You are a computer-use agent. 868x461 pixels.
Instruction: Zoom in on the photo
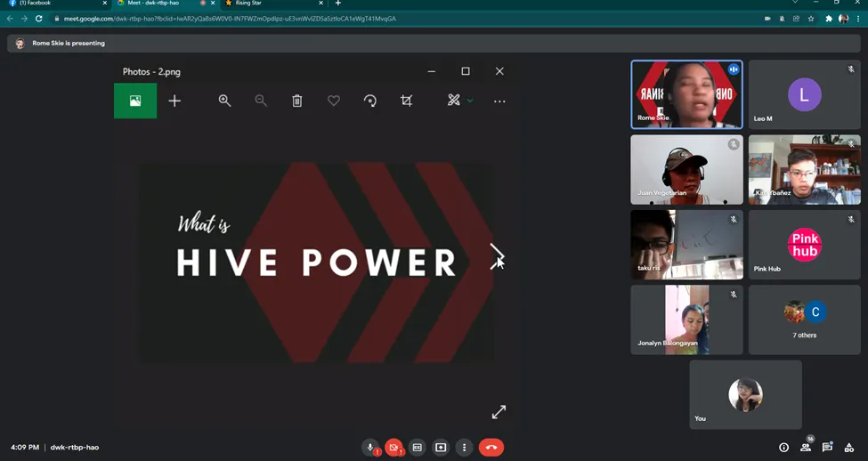click(224, 101)
